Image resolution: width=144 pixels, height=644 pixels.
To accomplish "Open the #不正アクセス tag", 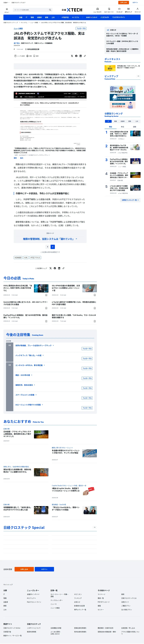I will (x=35, y=257).
